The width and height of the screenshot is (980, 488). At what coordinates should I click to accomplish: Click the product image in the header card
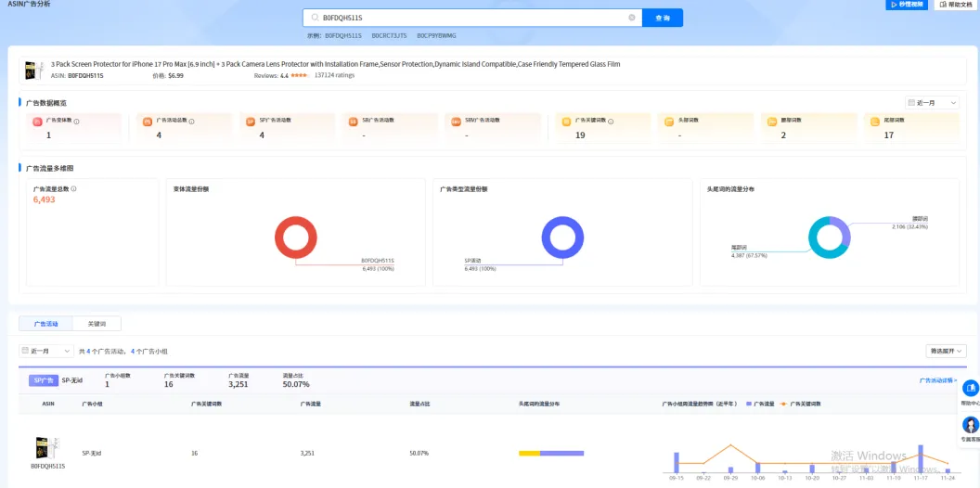click(32, 71)
